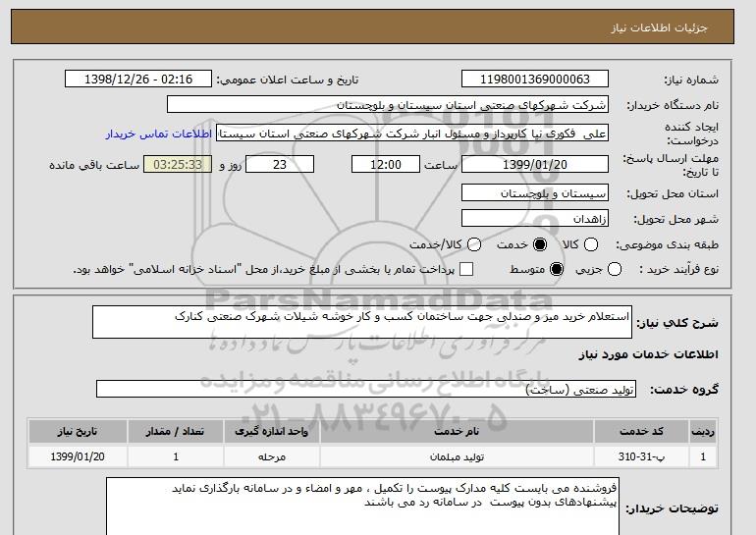Click the جزئیات اطلاعات نیاز header title

(x=659, y=27)
